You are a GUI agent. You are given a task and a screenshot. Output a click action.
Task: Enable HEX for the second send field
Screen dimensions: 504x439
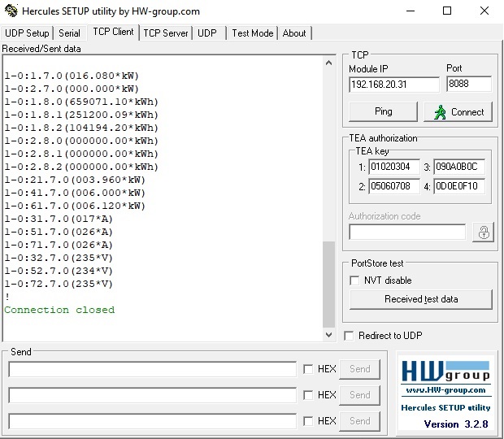click(x=308, y=395)
